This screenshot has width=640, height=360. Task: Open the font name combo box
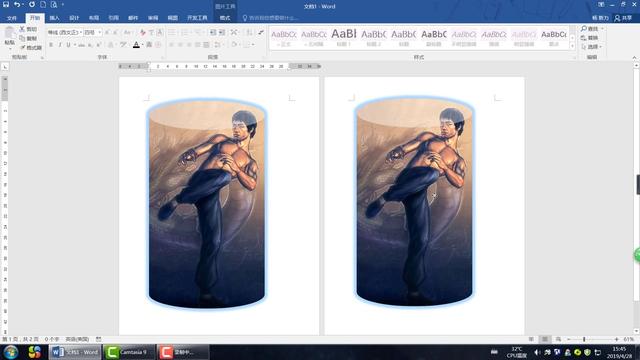pyautogui.click(x=65, y=32)
